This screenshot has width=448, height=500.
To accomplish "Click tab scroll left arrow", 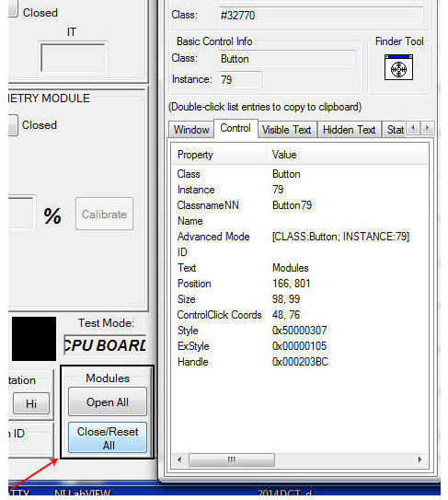I will click(x=413, y=128).
